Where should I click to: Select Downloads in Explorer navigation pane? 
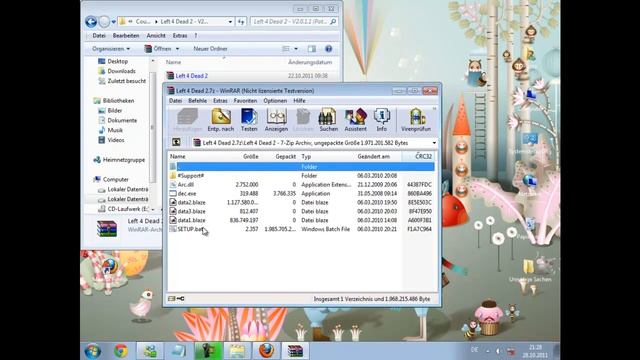pos(121,71)
